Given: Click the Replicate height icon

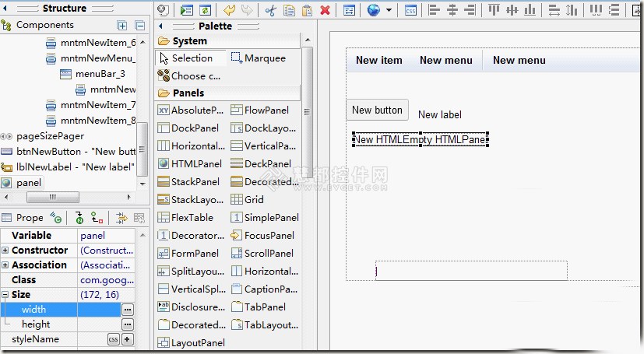Looking at the screenshot, I should 572,10.
